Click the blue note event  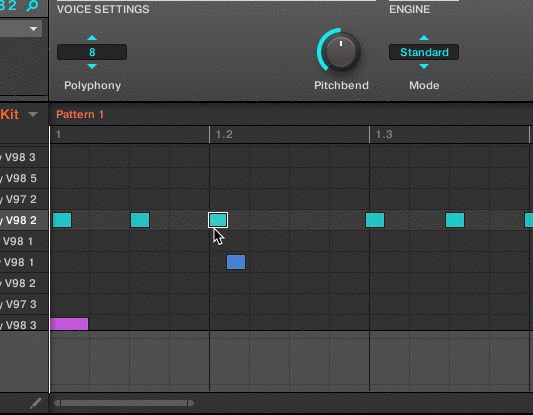236,262
